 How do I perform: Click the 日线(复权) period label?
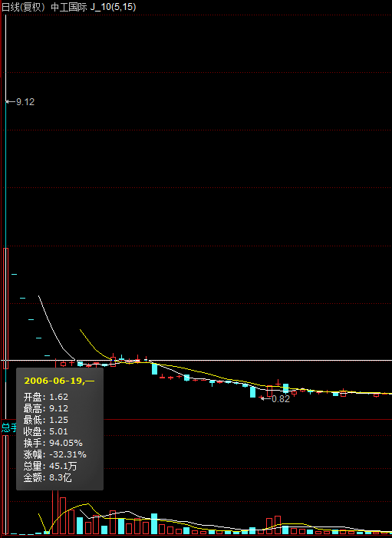[x=23, y=7]
